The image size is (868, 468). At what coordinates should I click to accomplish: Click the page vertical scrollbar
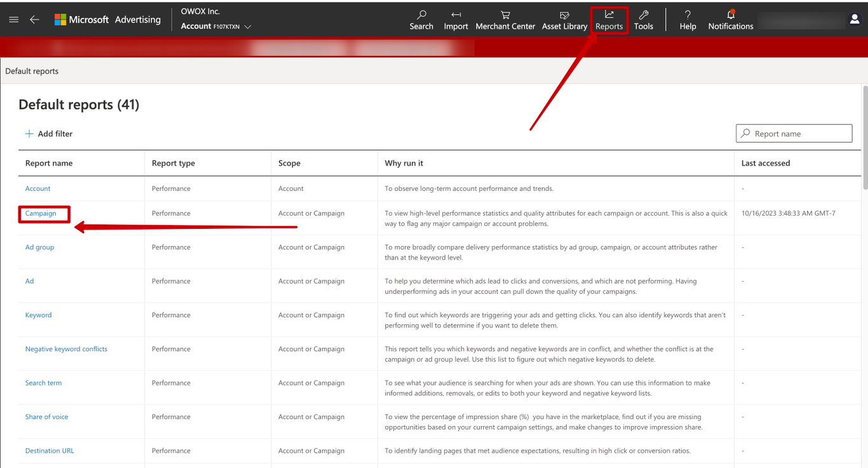tap(865, 138)
